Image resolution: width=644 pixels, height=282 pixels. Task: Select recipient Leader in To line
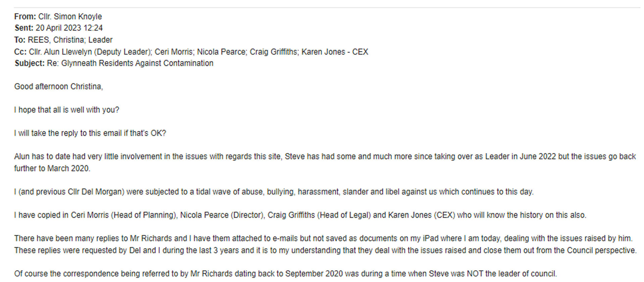pos(100,40)
